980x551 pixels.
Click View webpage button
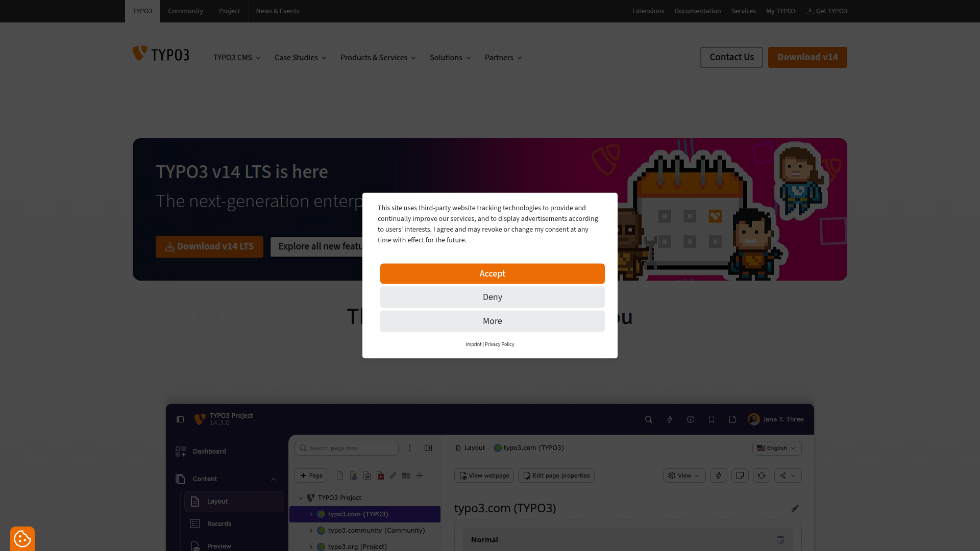(484, 475)
